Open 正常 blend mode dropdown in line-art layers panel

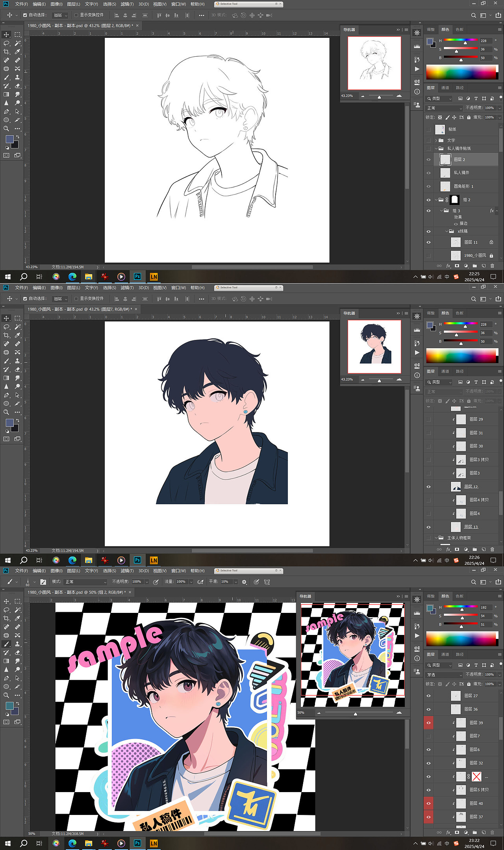[x=444, y=108]
